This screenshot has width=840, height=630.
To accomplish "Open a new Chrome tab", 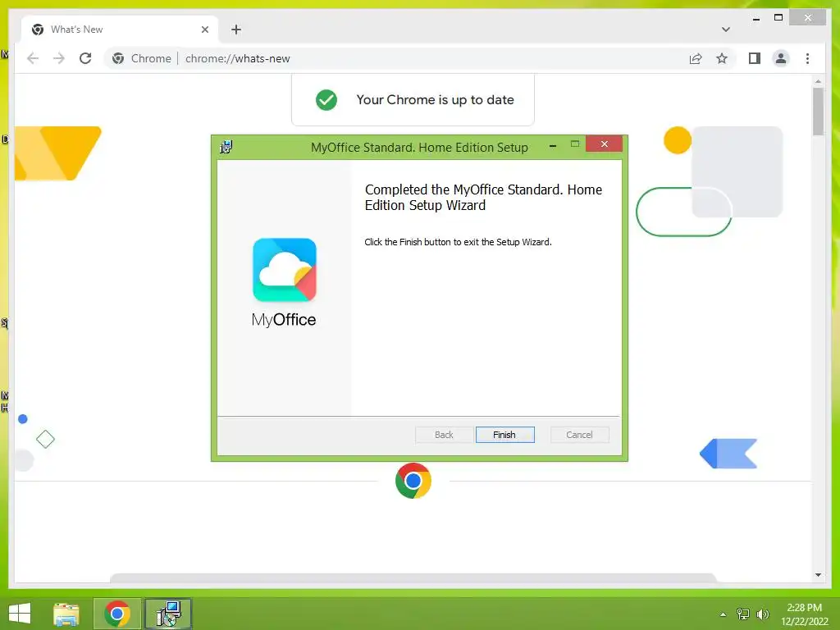I will tap(236, 30).
